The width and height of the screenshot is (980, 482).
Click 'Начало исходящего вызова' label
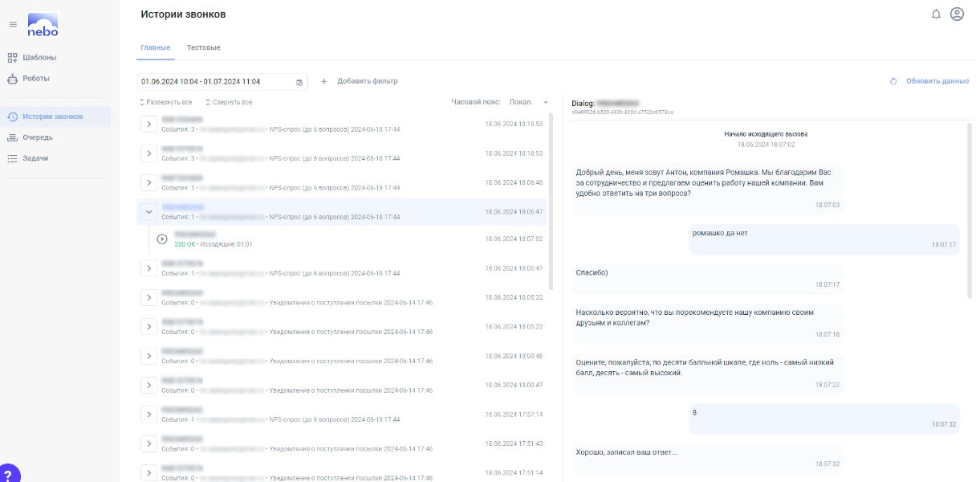(766, 134)
